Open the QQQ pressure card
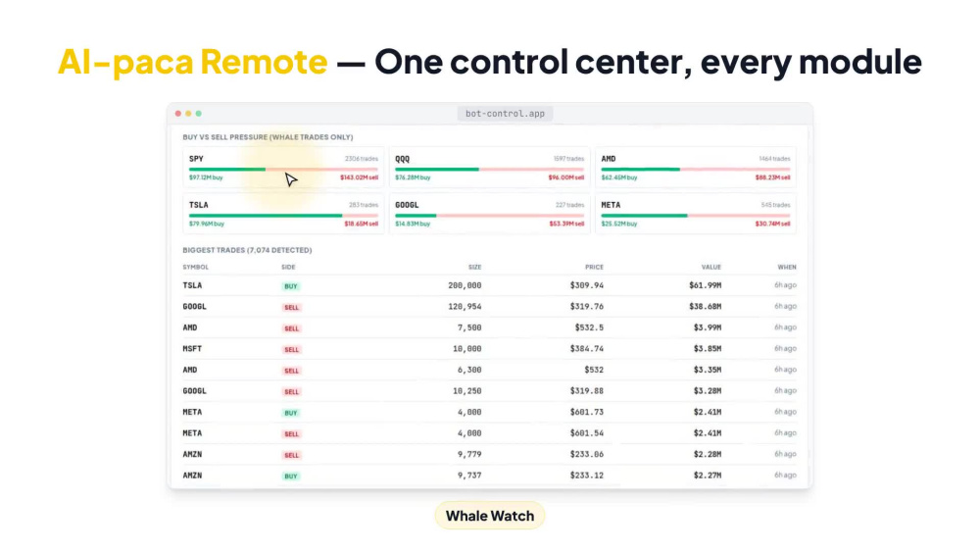This screenshot has height=552, width=980. (489, 168)
